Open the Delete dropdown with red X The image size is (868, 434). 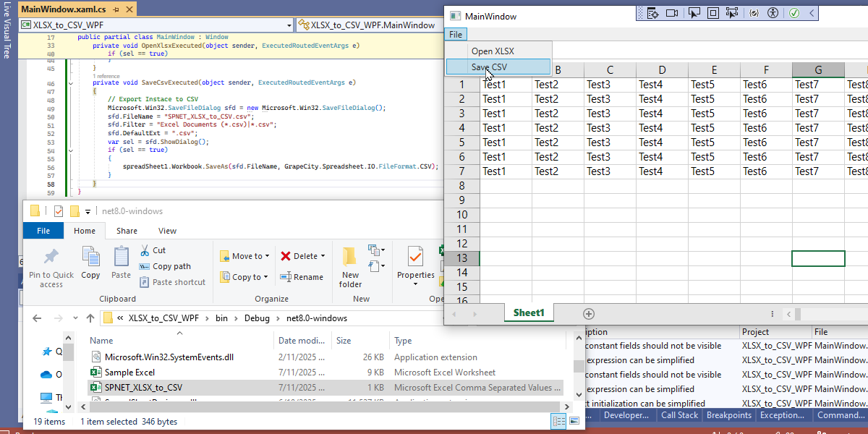coord(302,256)
